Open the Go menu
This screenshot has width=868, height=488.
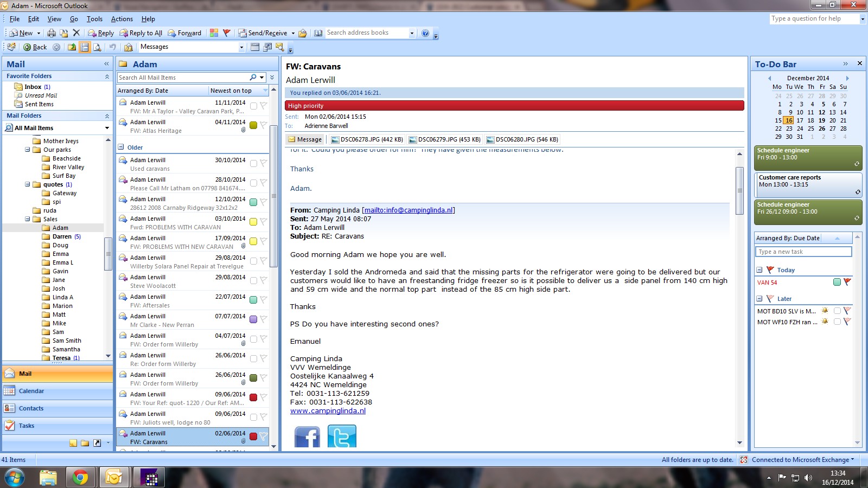(x=74, y=19)
